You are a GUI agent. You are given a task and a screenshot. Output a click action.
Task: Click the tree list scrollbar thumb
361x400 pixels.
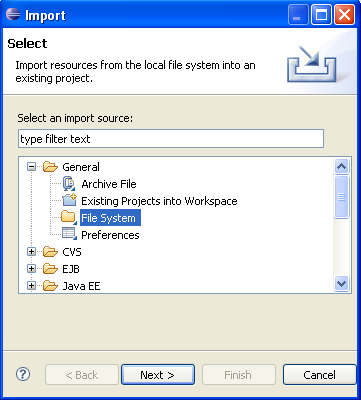pyautogui.click(x=342, y=197)
